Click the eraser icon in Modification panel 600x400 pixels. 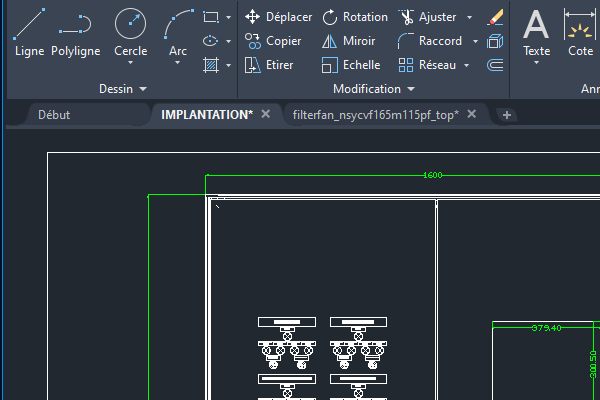[x=495, y=17]
